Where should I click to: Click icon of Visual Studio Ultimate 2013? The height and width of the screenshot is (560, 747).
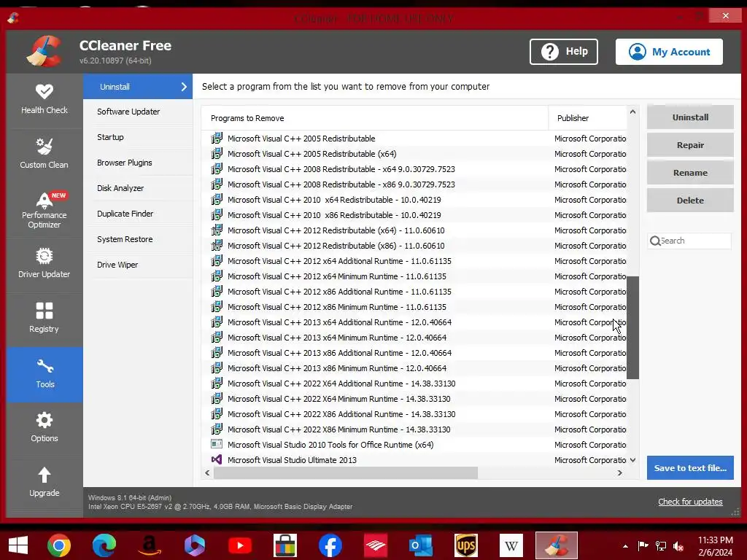pos(216,459)
